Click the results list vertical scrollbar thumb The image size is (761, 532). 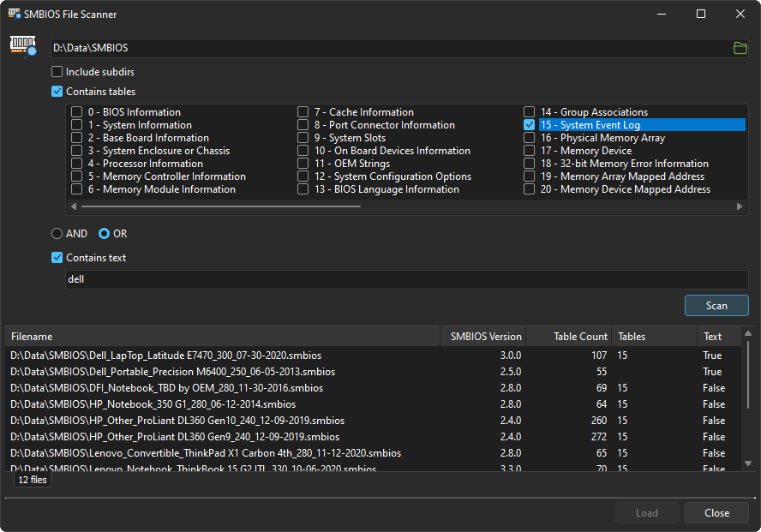point(748,374)
